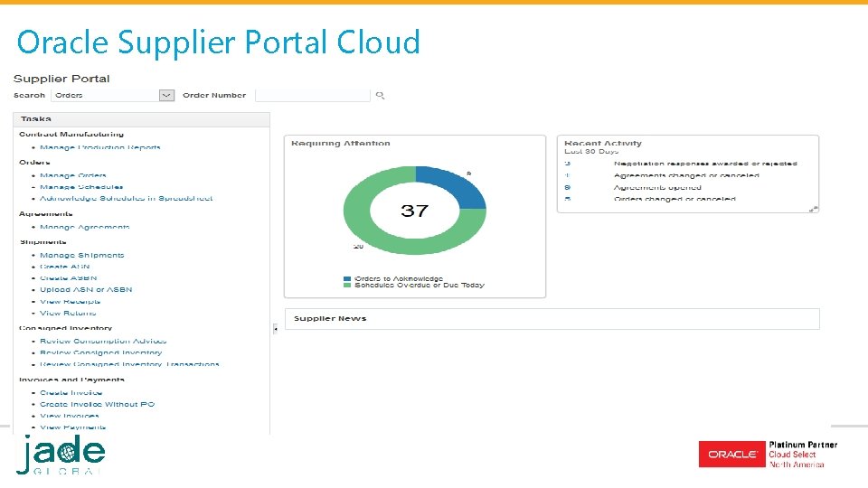Select the Create ASN link
Screen dimensions: 868x488
pyautogui.click(x=64, y=266)
